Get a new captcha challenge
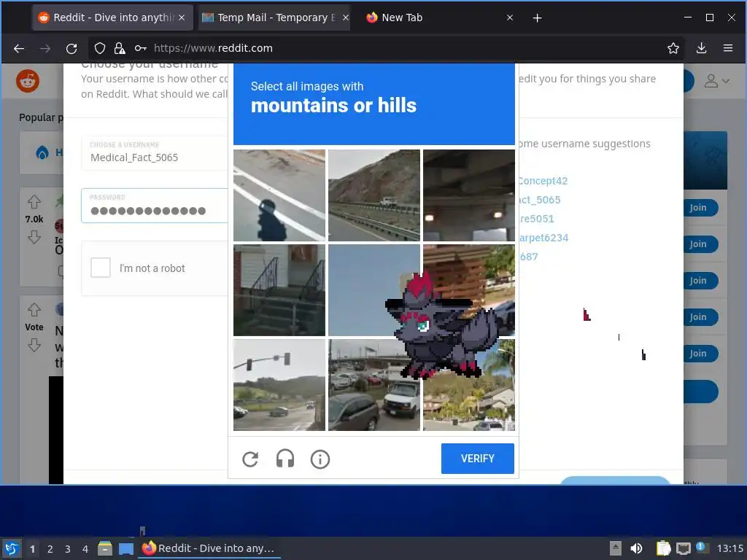Screen dimensions: 747x560 coord(250,459)
